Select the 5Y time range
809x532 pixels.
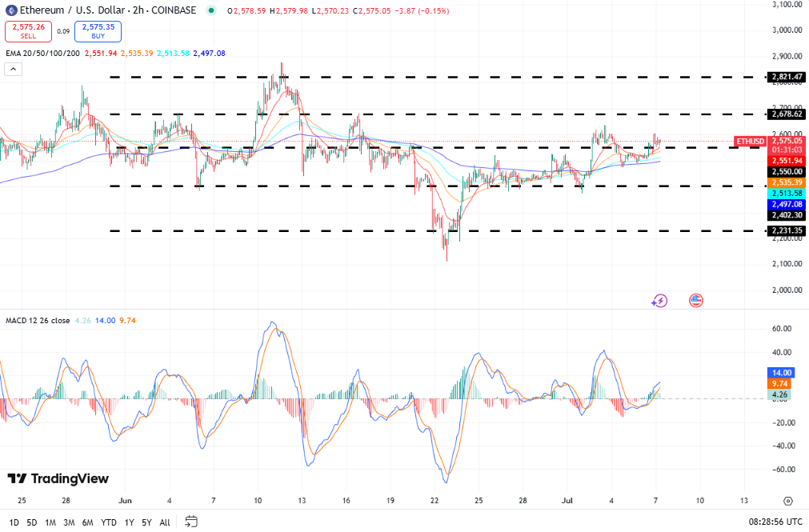click(146, 522)
